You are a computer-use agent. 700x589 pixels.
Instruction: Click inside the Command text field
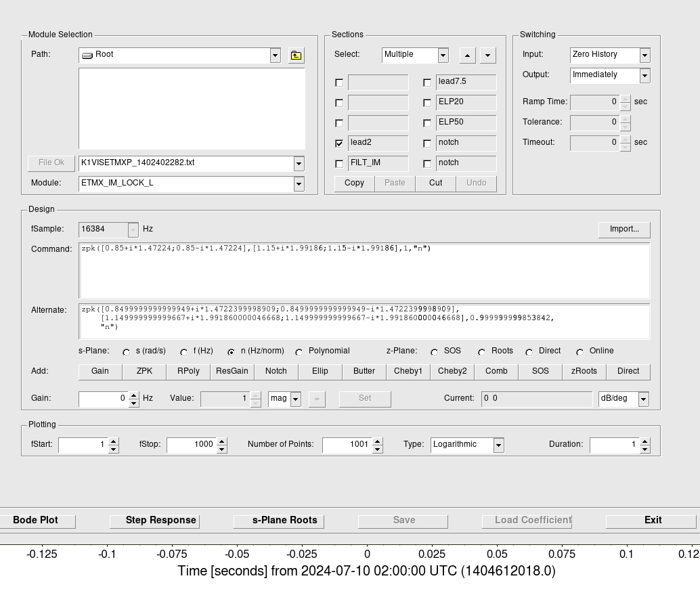pos(364,271)
